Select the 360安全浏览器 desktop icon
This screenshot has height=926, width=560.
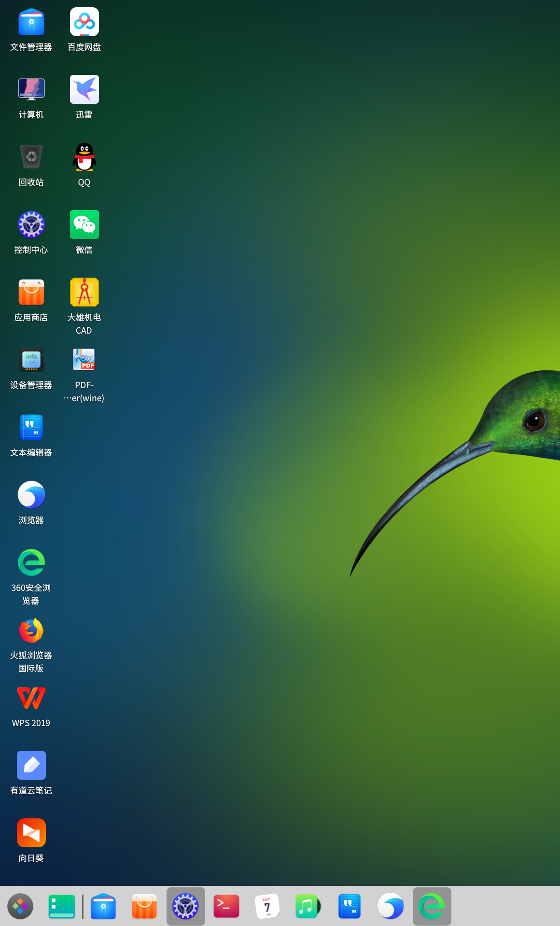[31, 562]
